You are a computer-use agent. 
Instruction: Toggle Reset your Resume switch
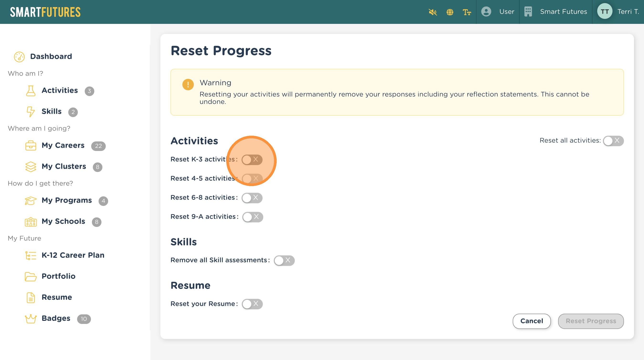(252, 304)
